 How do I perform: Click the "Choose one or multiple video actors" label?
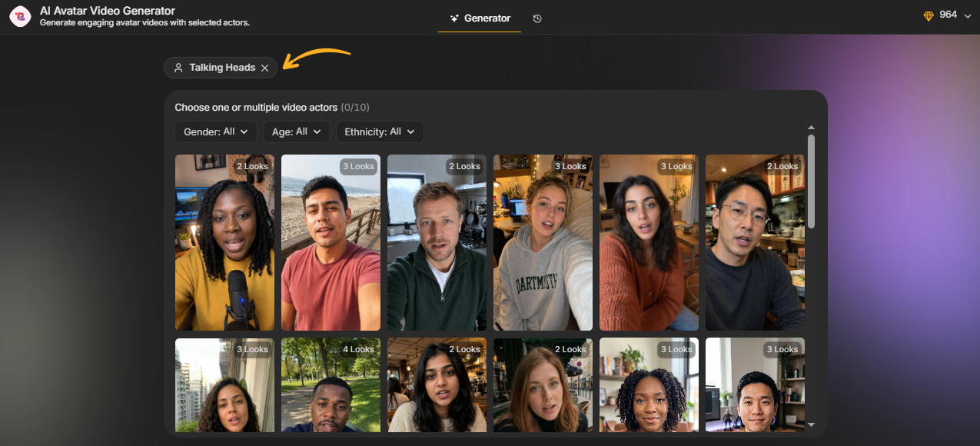tap(256, 107)
